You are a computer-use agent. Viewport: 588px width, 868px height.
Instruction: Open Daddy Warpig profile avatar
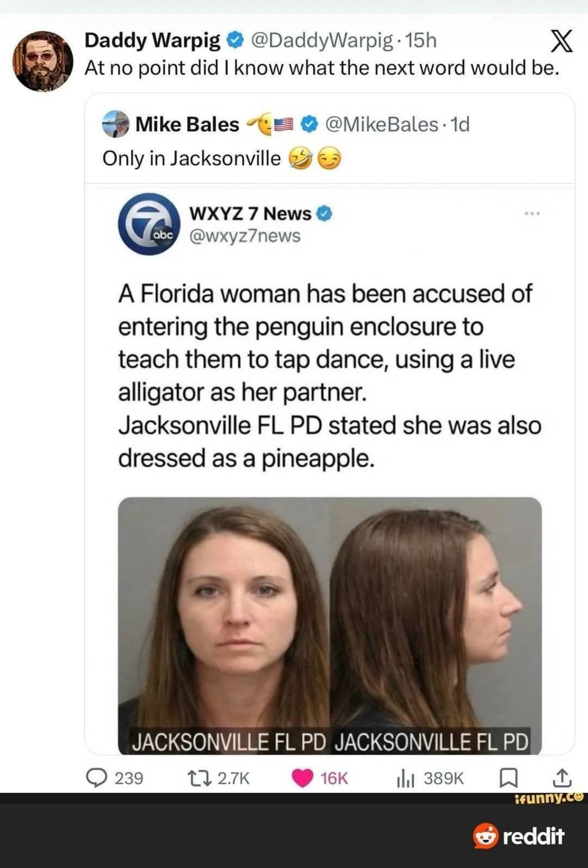click(43, 61)
